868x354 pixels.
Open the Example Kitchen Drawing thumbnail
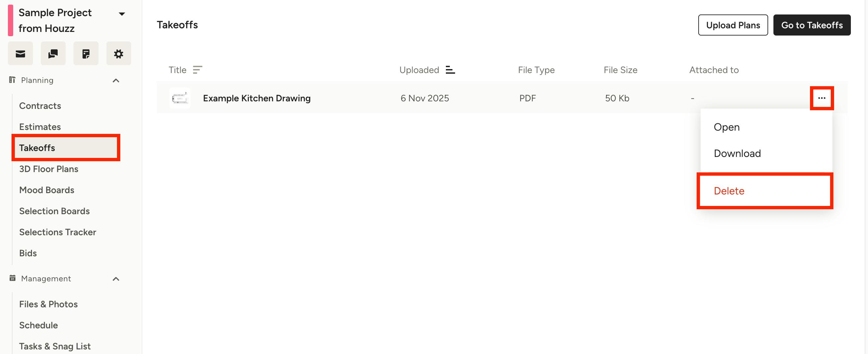(180, 98)
